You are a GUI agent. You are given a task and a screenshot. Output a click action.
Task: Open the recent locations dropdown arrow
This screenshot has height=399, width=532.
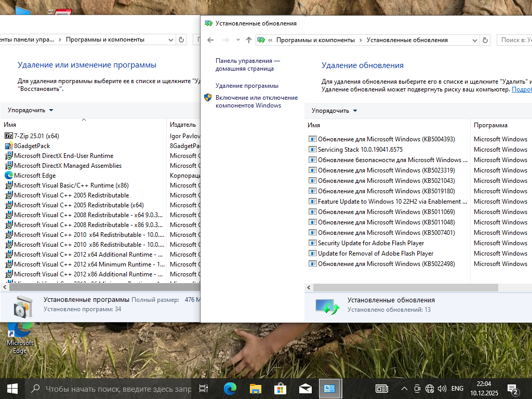click(x=238, y=40)
